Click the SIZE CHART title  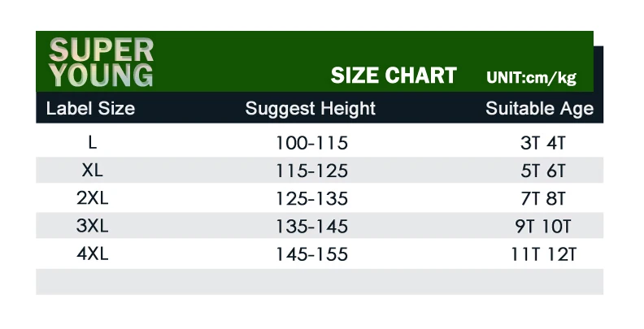pos(394,76)
